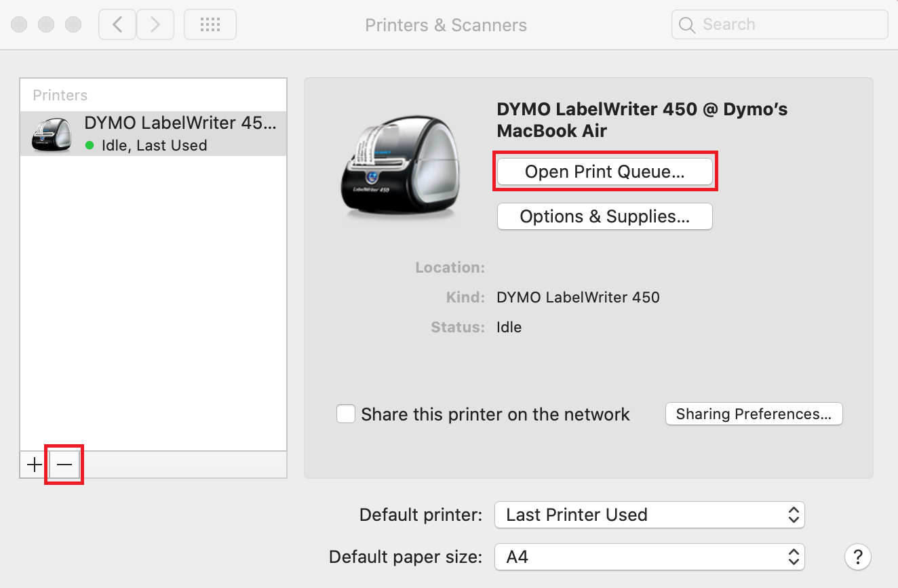The width and height of the screenshot is (898, 588).
Task: Toggle network sharing for the DYMO printer
Action: (x=346, y=414)
